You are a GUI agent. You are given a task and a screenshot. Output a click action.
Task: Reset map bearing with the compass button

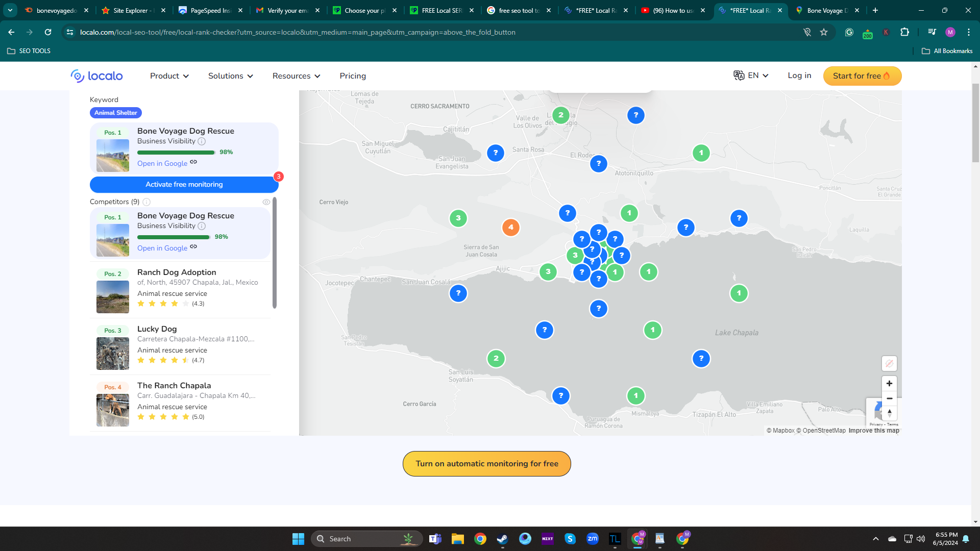[889, 413]
